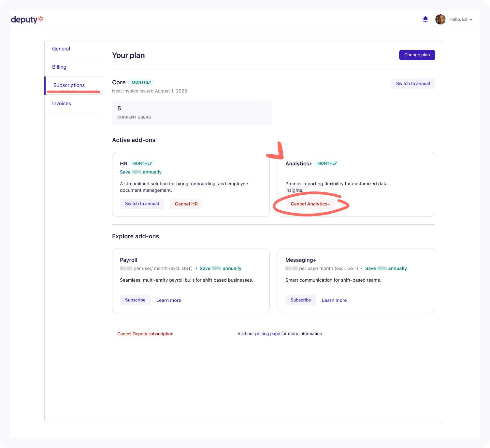Subscribe to the Payroll add-on
Viewport: 490px width, 448px height.
(x=135, y=300)
